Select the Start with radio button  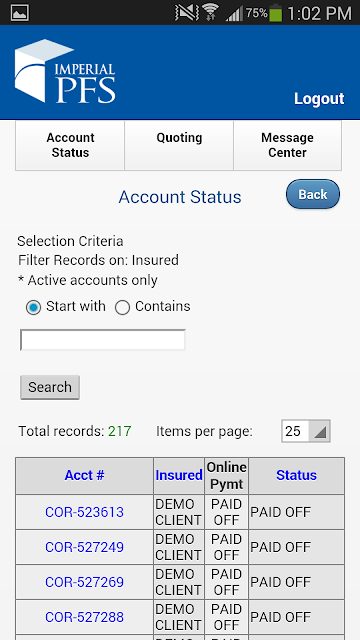pyautogui.click(x=33, y=307)
